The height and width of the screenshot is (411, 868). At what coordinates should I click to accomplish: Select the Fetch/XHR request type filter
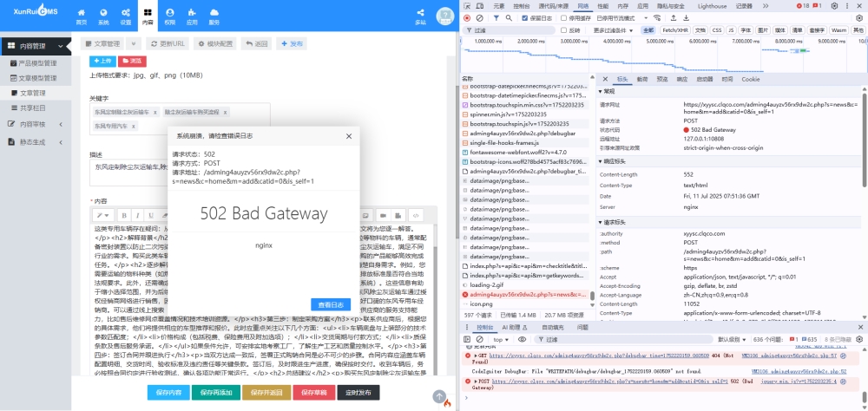[x=676, y=30]
